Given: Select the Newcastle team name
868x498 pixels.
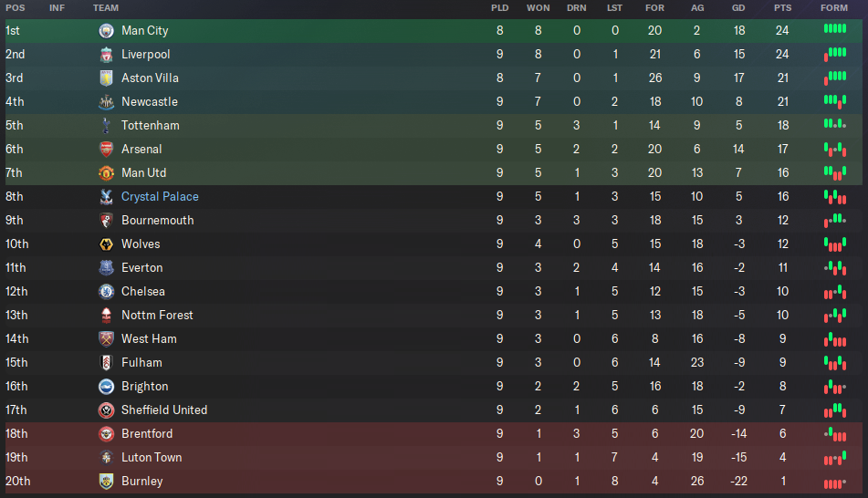Looking at the screenshot, I should [x=150, y=102].
